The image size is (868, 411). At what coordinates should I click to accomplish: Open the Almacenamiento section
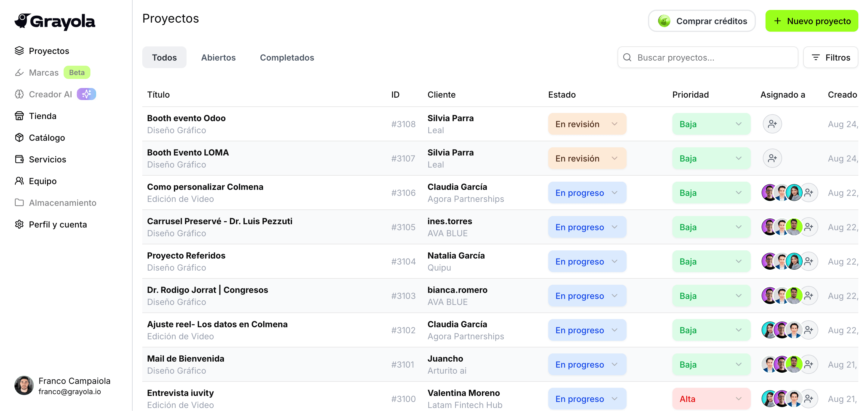tap(63, 202)
